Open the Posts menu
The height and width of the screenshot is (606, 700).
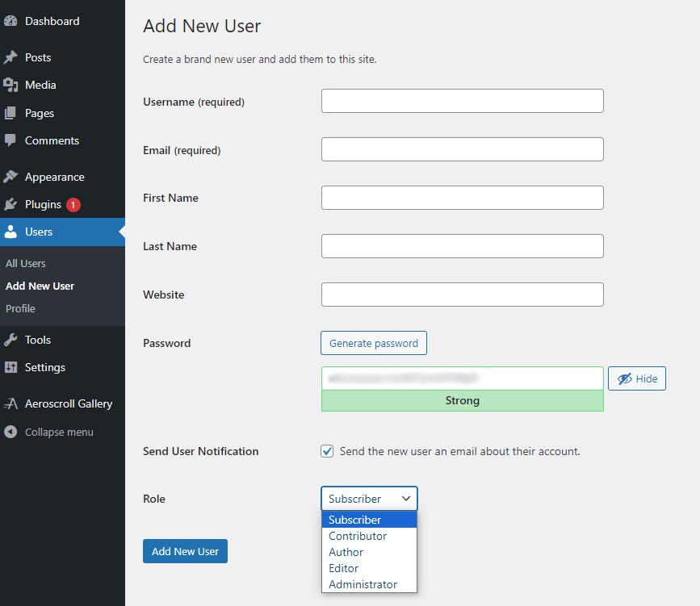[62, 57]
